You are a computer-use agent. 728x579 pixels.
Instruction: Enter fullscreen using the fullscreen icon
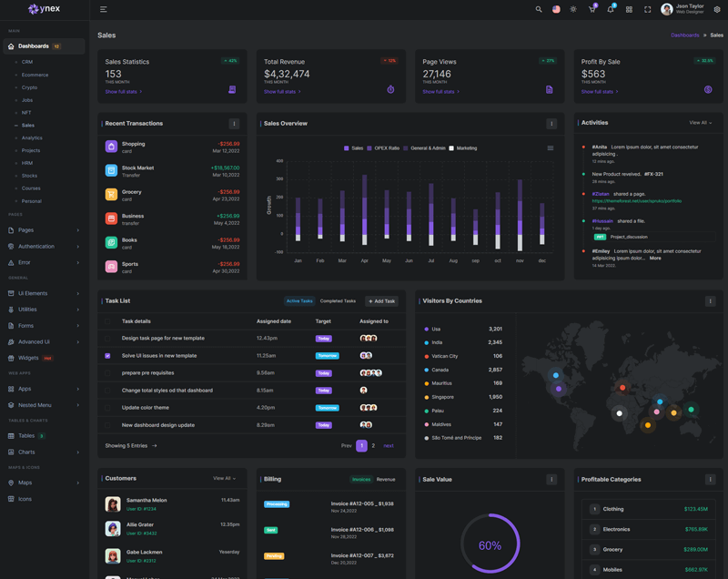648,9
